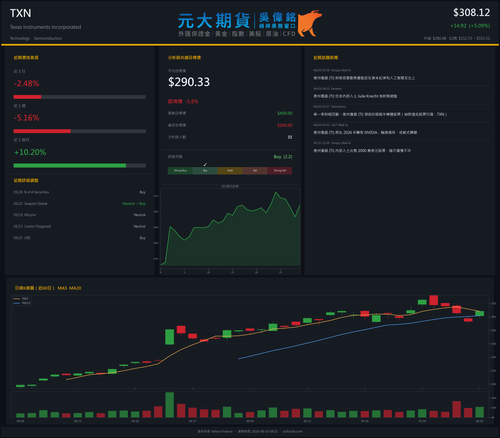Viewport: 500px width, 438px height.
Task: Click the $308.12 current price
Action: 471,13
